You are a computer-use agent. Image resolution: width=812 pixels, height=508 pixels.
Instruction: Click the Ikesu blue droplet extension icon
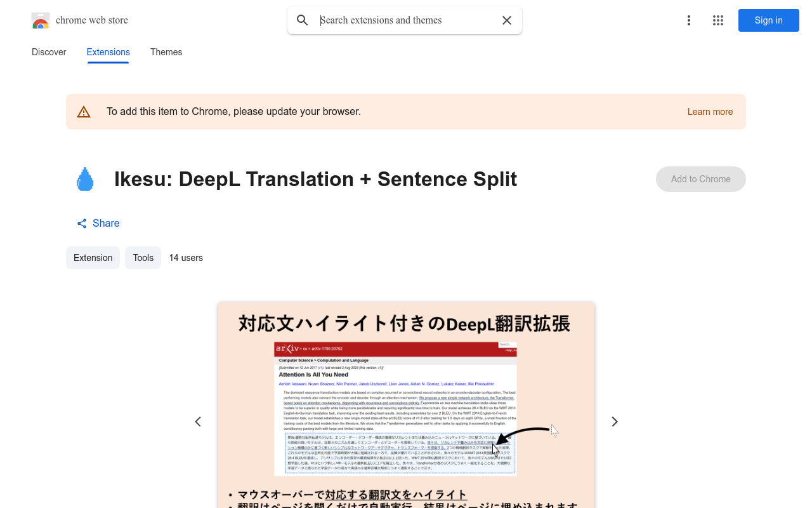85,179
